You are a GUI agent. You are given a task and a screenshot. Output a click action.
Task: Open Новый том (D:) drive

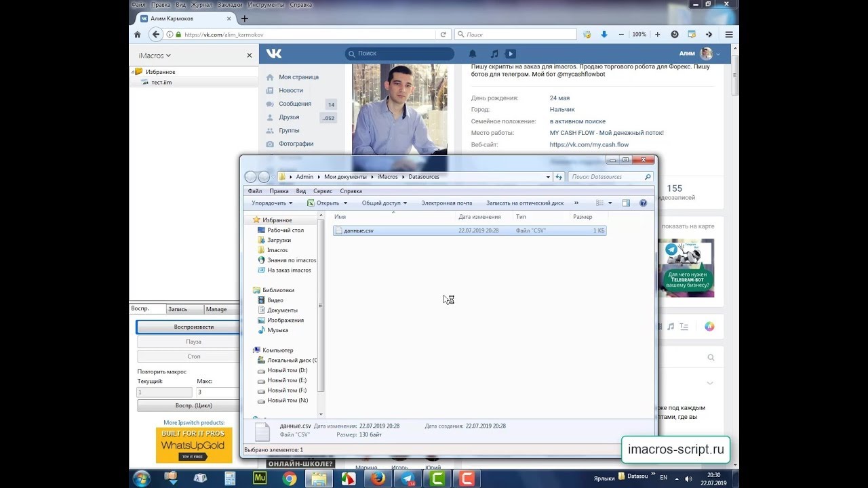coord(287,370)
